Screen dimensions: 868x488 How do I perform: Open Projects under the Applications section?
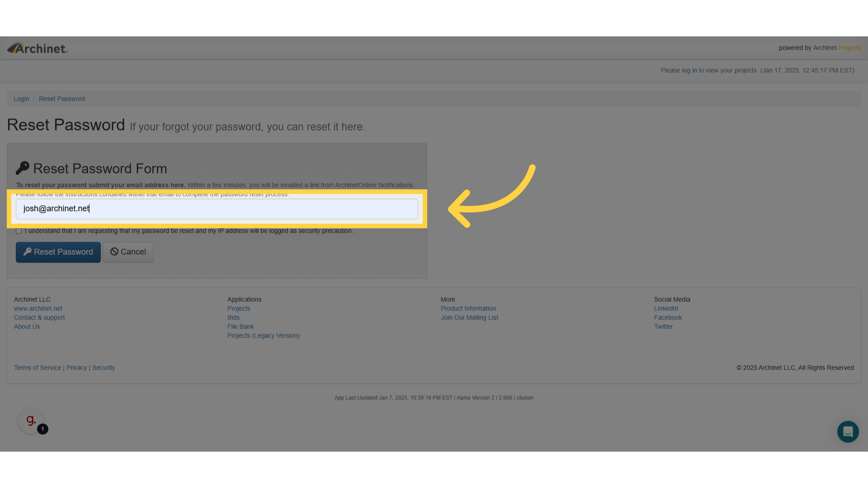click(239, 308)
